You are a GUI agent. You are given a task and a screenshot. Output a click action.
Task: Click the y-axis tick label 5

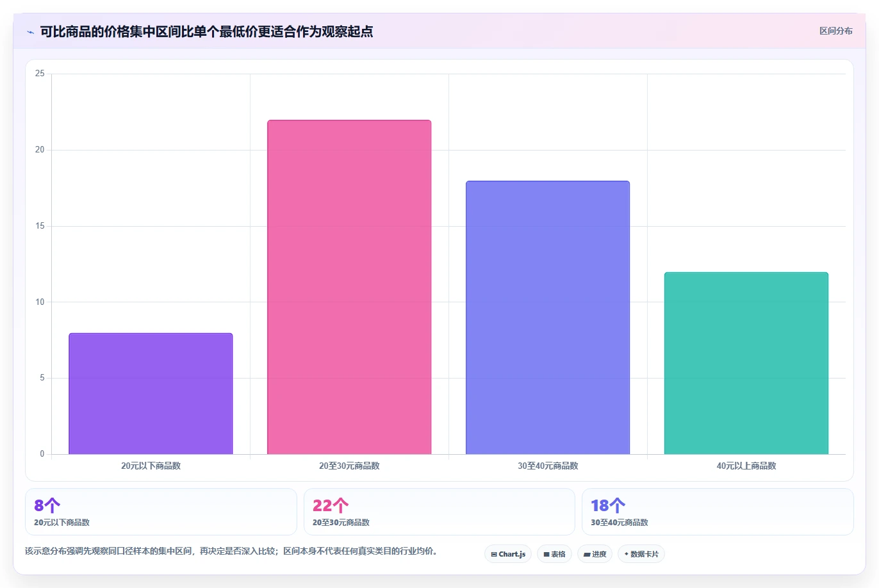click(x=42, y=378)
